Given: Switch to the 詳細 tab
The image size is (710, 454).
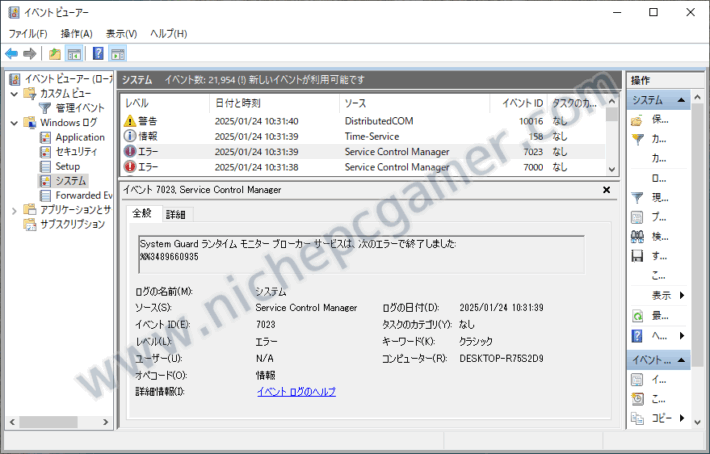Looking at the screenshot, I should click(x=176, y=214).
